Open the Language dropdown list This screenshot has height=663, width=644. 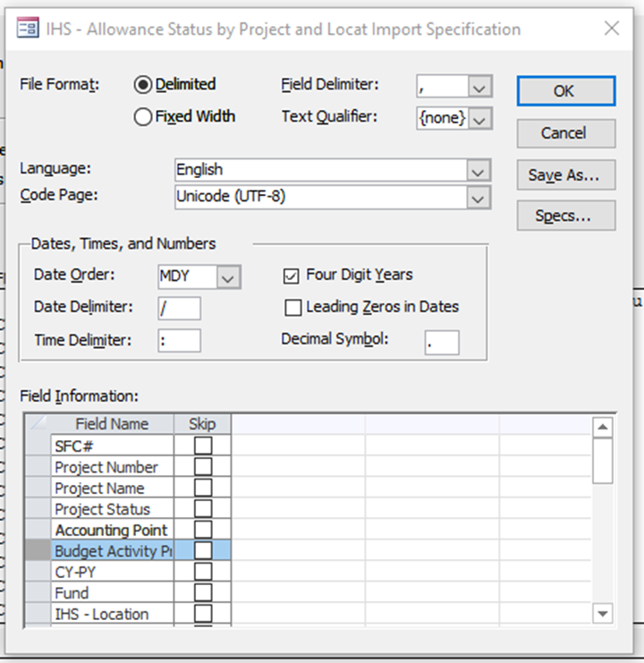click(479, 170)
